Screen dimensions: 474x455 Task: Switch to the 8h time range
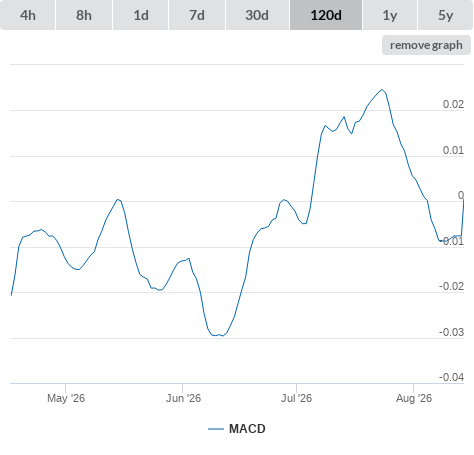(x=84, y=15)
